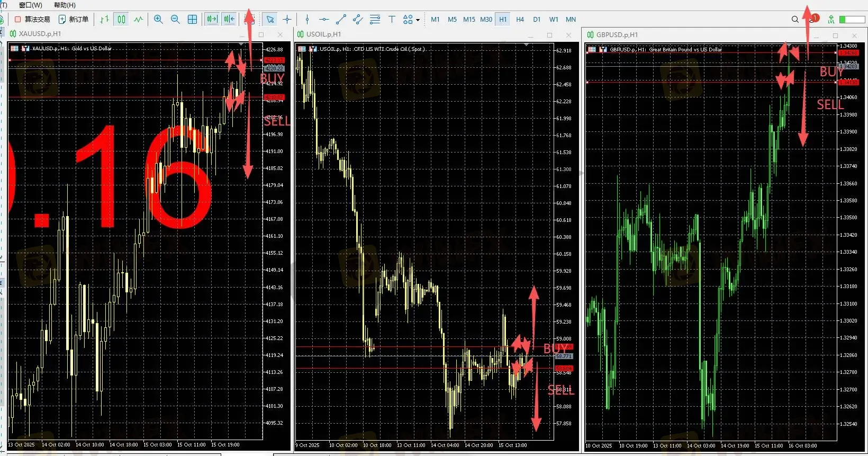Select the horizontal line drawing tool
Screen dimensions: 868x456
tap(324, 20)
